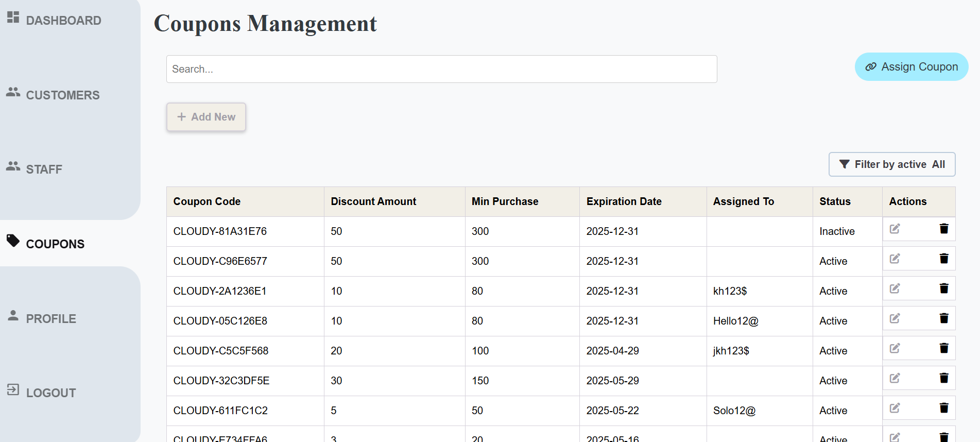
Task: Open the Filter by active dropdown
Action: click(x=891, y=164)
